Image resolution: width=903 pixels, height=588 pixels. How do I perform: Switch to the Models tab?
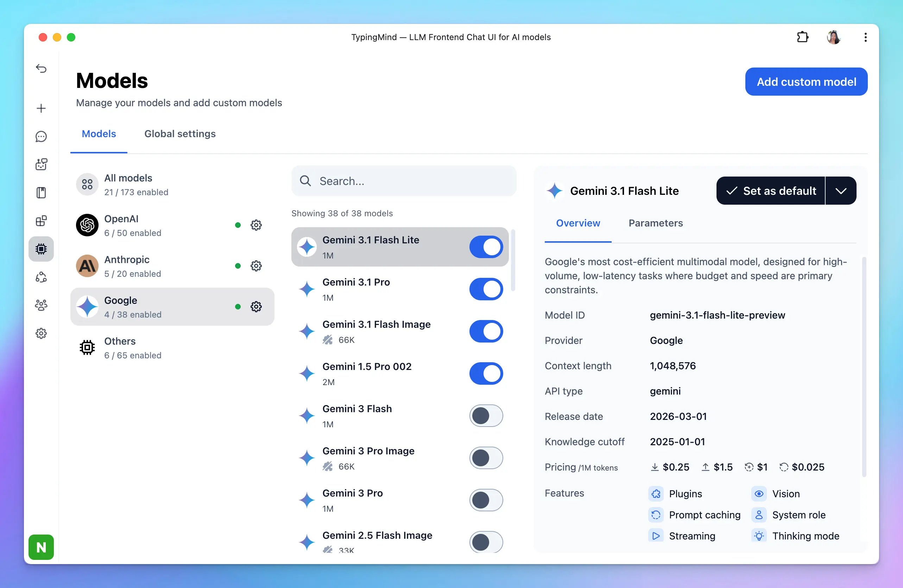tap(99, 134)
